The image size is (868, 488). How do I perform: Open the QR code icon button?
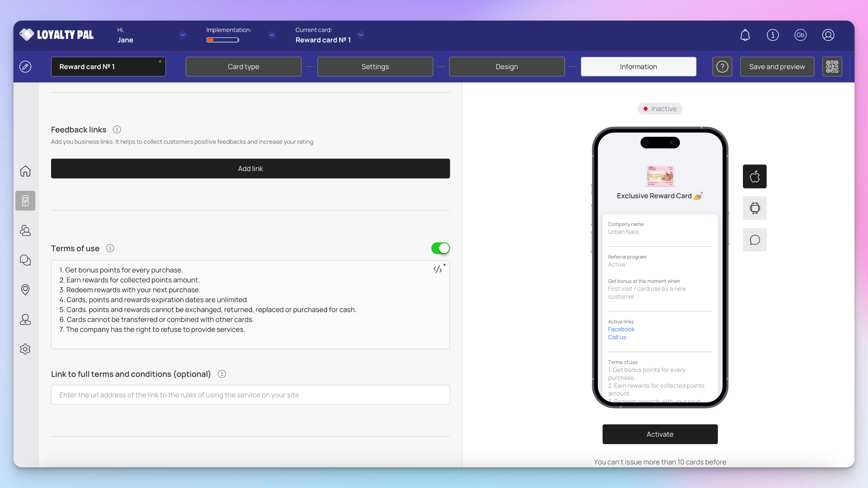(x=832, y=67)
